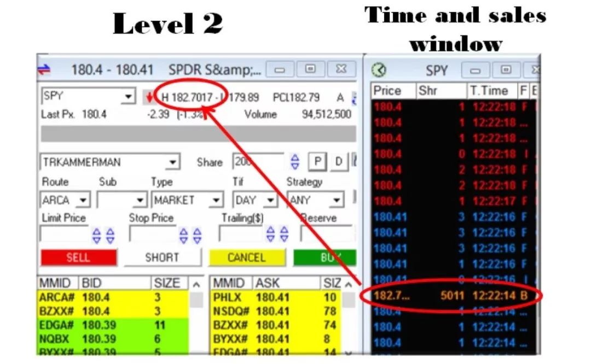
Task: Click the Share quantity stepper arrows
Action: pos(295,162)
